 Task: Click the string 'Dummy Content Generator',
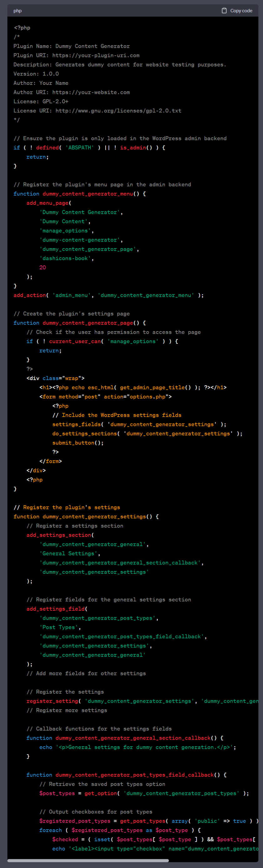coord(81,212)
